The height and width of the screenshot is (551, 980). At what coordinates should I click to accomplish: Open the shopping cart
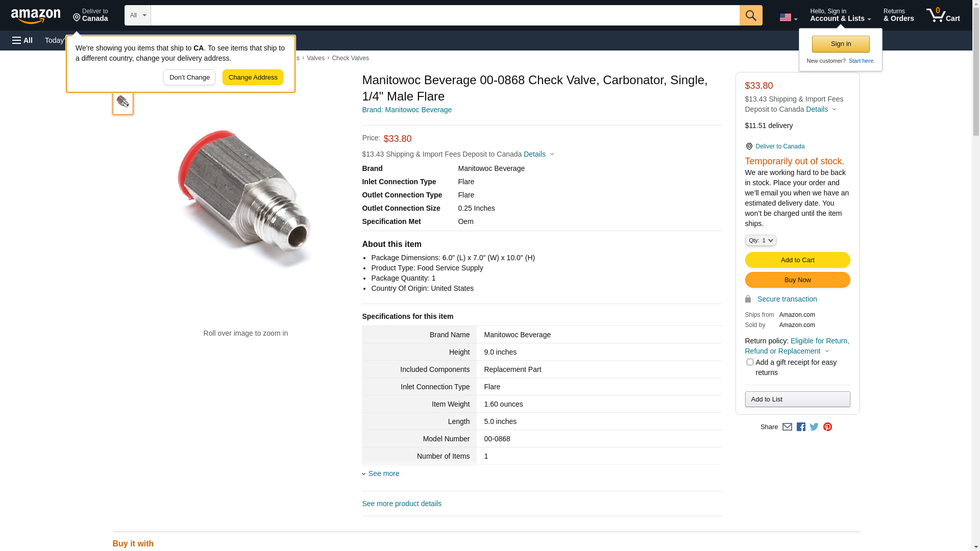tap(943, 15)
